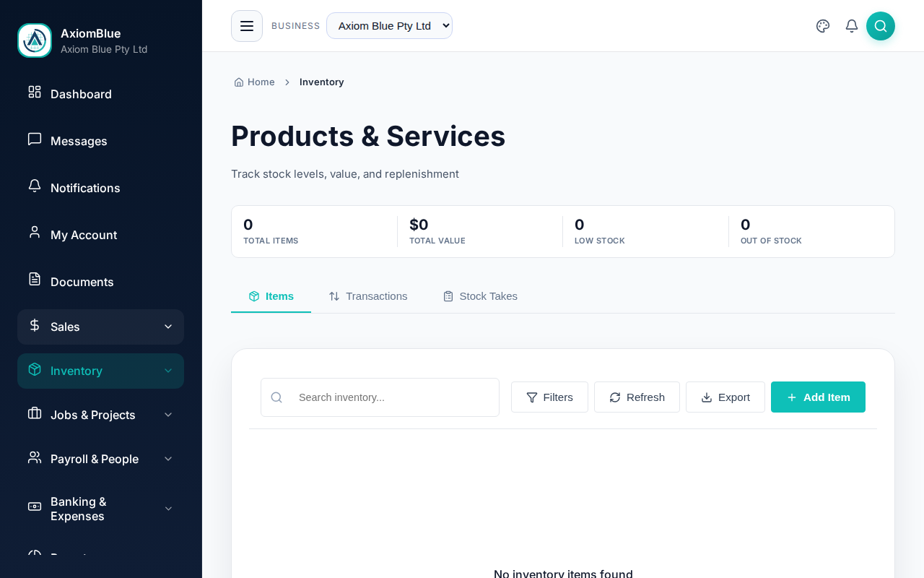Image resolution: width=924 pixels, height=578 pixels.
Task: Click the Inventory breadcrumb text
Action: (322, 82)
